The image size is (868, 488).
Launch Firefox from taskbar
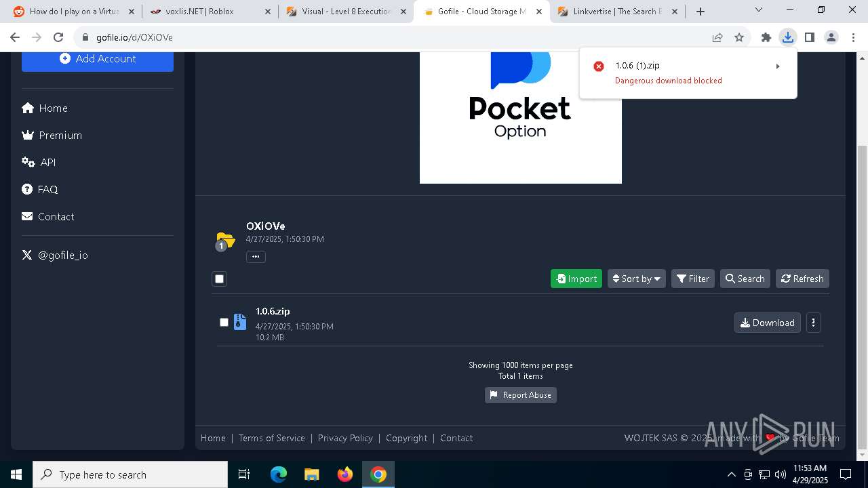(x=345, y=474)
